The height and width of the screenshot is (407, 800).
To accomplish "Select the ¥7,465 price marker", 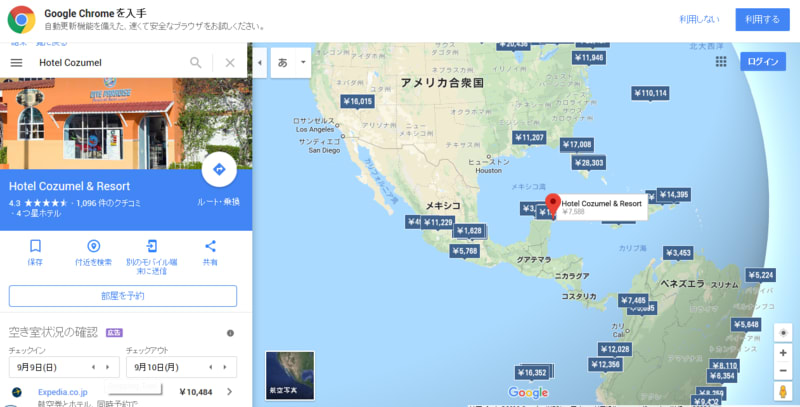I will coord(634,301).
